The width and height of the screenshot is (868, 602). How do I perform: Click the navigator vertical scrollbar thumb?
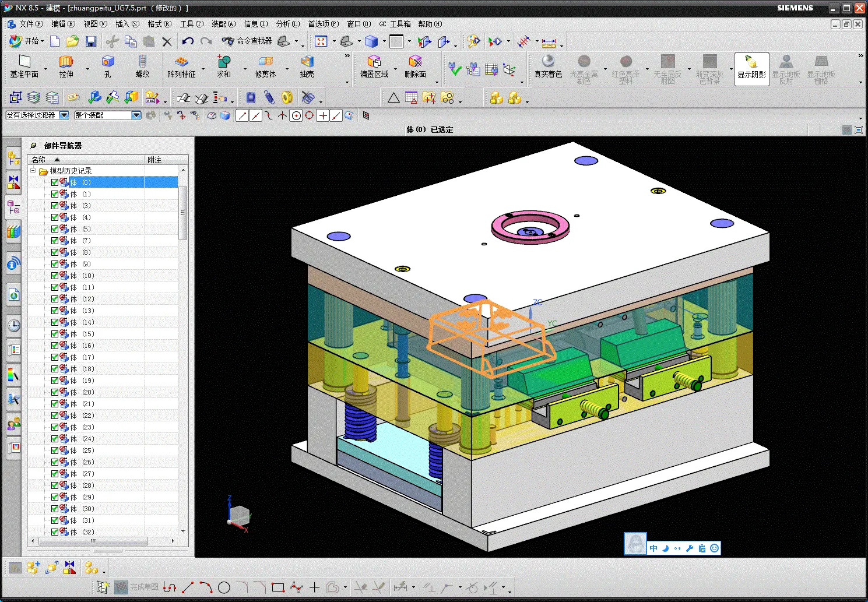coord(182,213)
